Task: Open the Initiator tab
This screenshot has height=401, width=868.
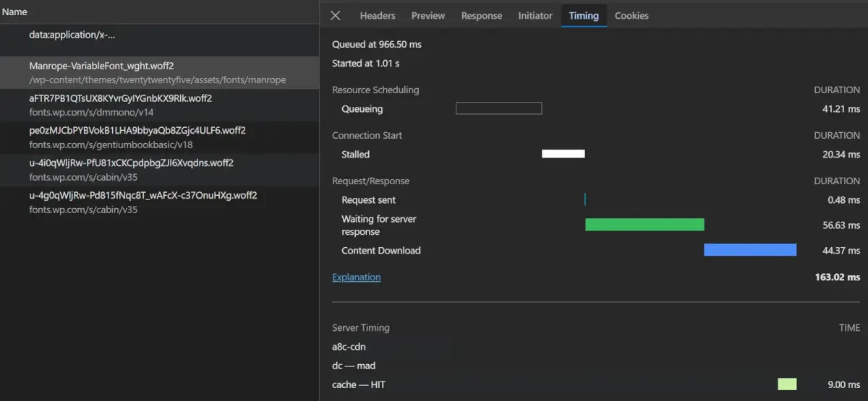Action: [535, 16]
